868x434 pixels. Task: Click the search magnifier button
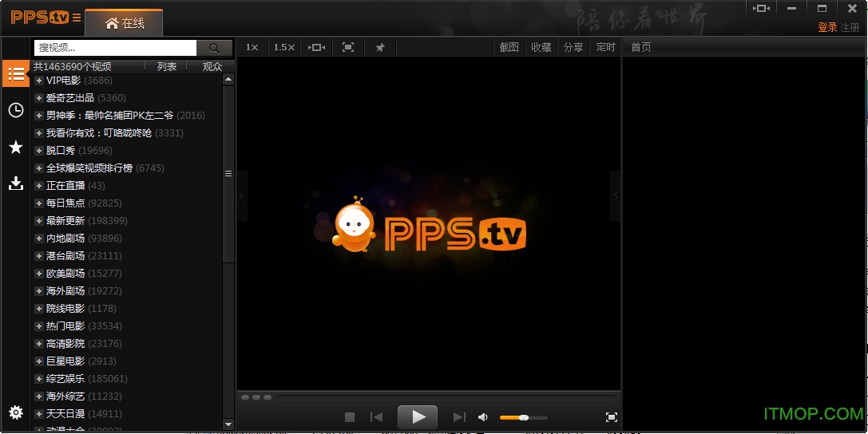pyautogui.click(x=214, y=48)
